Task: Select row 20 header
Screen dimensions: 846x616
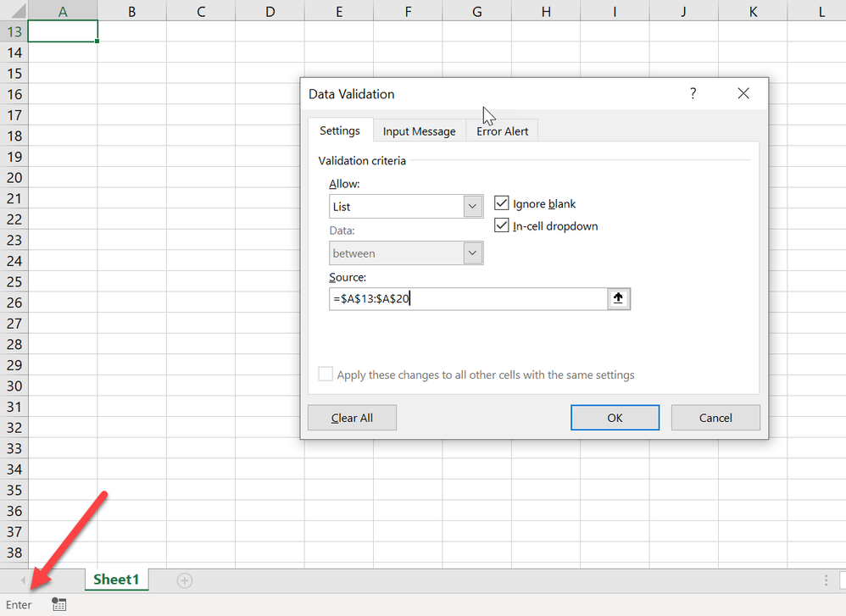Action: [x=14, y=177]
